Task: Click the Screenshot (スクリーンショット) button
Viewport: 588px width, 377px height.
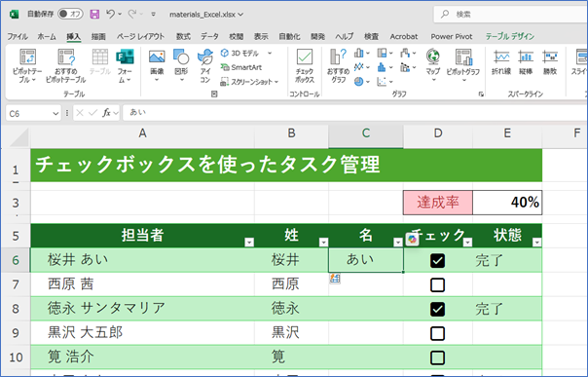Action: click(249, 82)
